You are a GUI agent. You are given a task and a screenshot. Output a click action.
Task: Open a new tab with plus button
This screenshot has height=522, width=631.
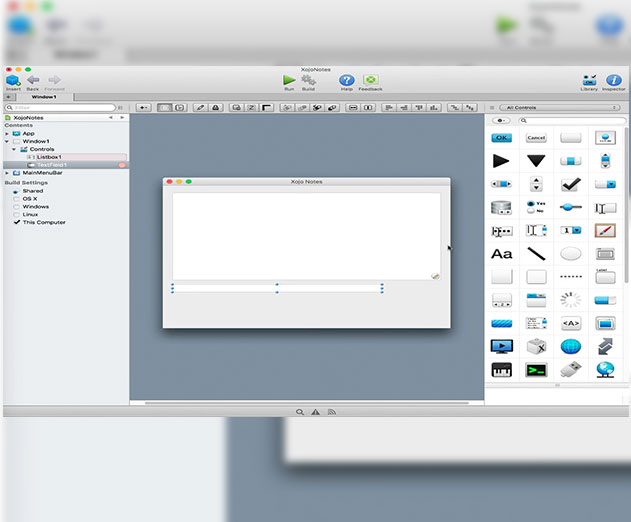[x=8, y=97]
